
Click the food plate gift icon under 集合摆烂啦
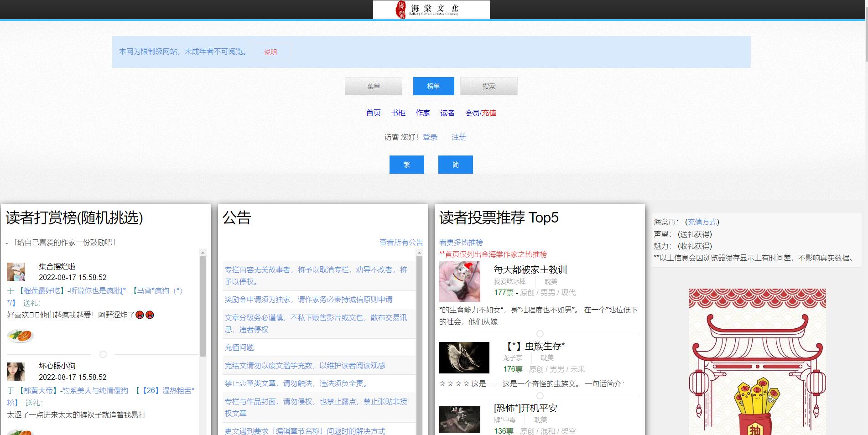(x=21, y=336)
